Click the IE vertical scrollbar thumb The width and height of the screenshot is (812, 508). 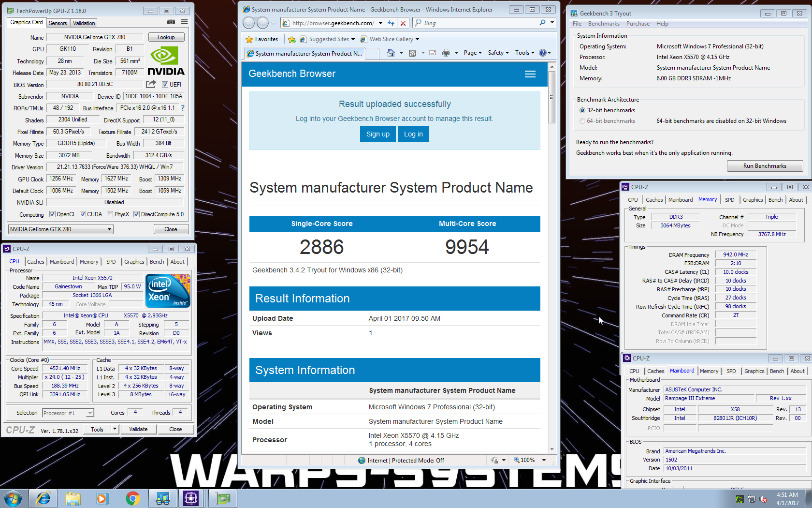point(551,97)
